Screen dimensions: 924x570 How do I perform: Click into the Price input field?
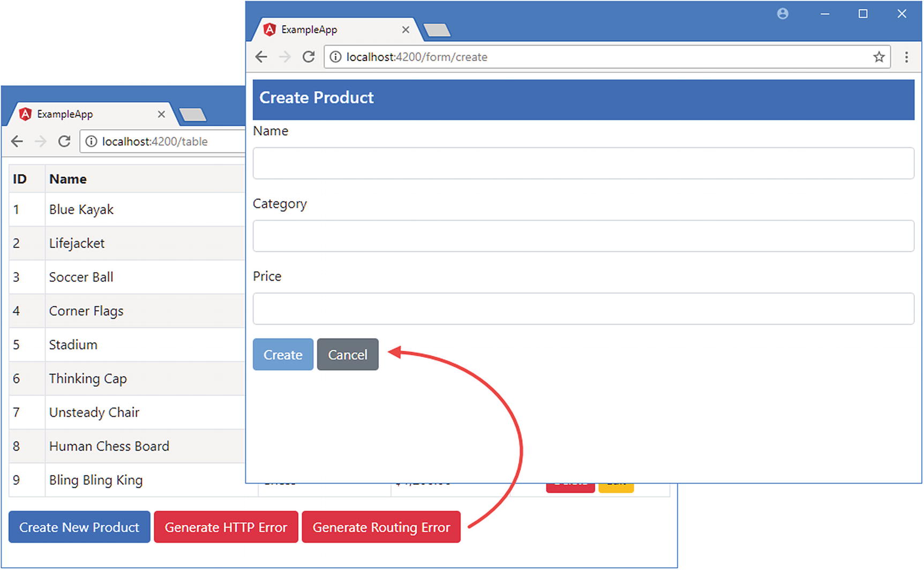[583, 309]
